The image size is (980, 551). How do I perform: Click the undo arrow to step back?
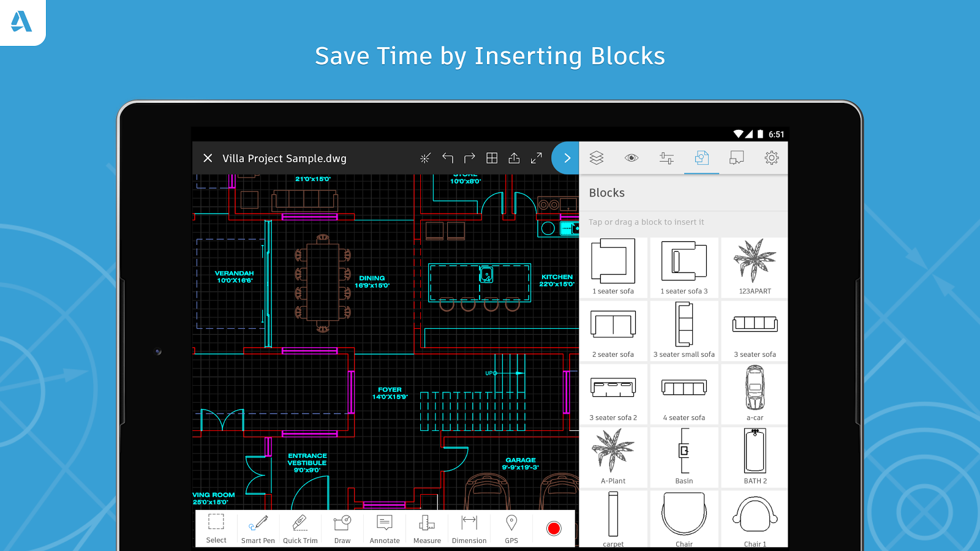pos(447,158)
